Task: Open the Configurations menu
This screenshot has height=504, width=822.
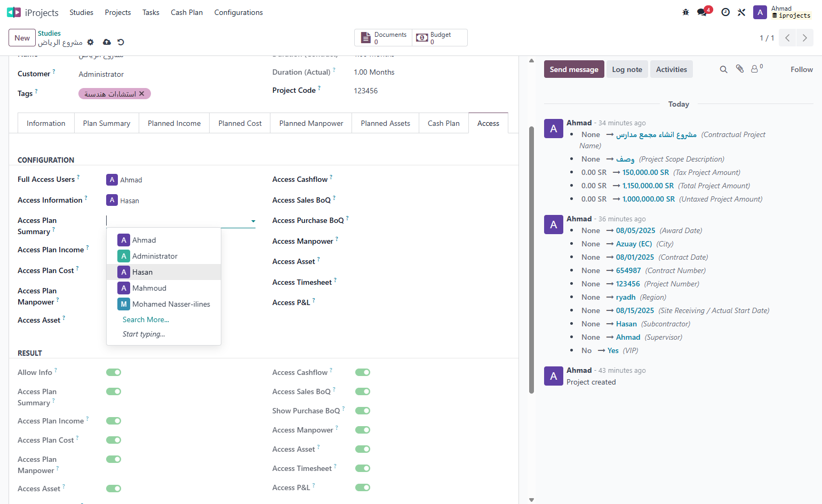Action: point(238,12)
